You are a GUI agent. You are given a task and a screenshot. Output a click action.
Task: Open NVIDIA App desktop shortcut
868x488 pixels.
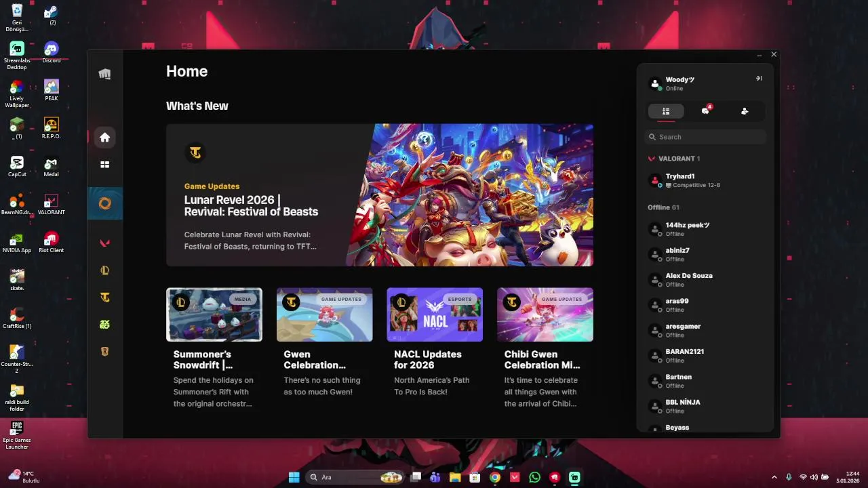coord(17,242)
